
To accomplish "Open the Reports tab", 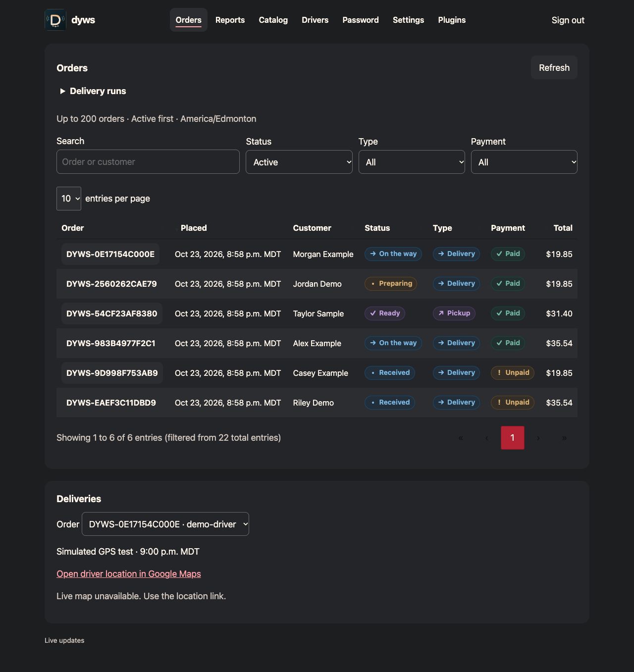I will 230,20.
